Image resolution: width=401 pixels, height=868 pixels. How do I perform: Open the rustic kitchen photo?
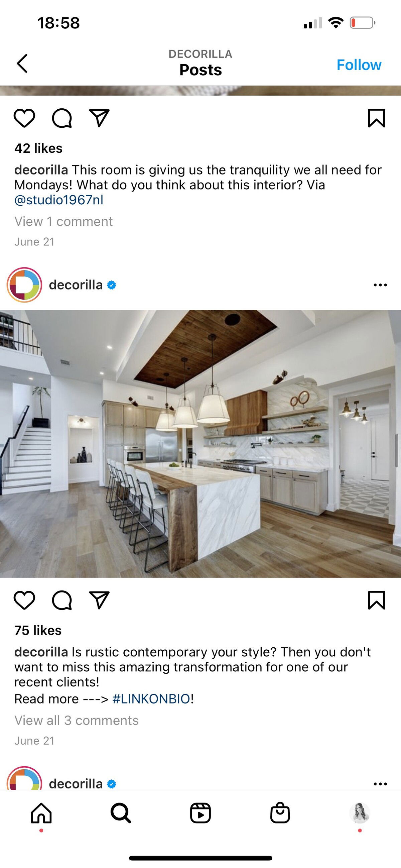pyautogui.click(x=200, y=444)
